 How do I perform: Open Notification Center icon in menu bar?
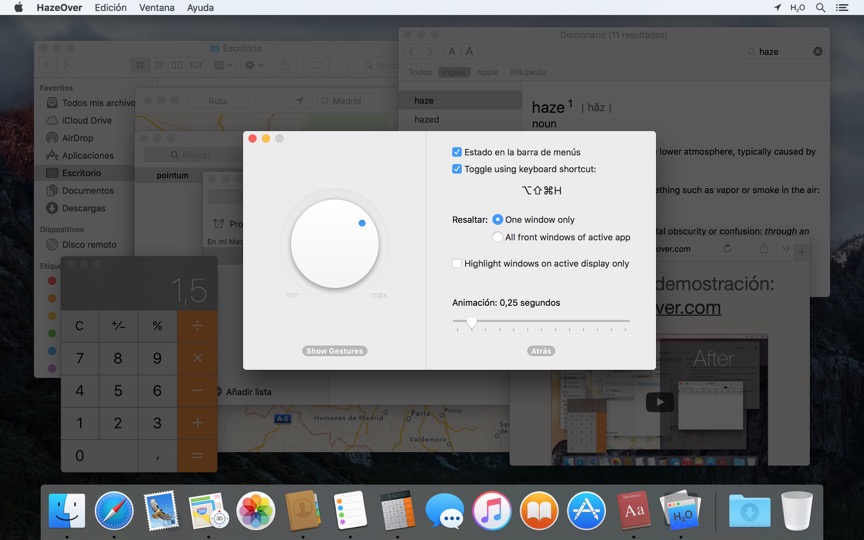(x=842, y=8)
